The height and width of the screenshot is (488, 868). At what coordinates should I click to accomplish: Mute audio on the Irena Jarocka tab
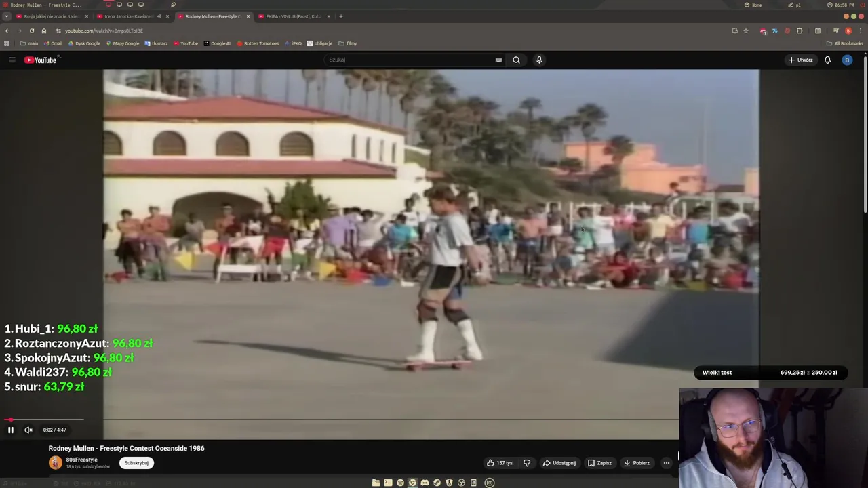[x=159, y=16]
